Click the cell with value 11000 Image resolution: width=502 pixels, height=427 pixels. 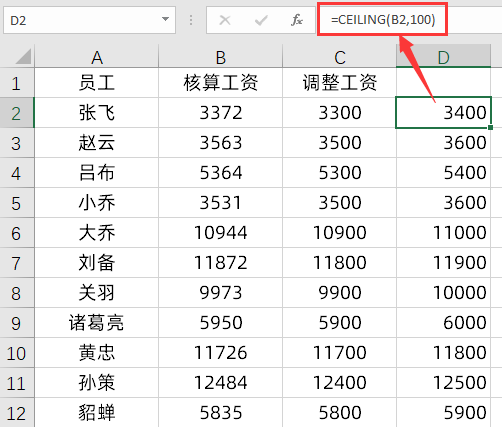pos(443,233)
